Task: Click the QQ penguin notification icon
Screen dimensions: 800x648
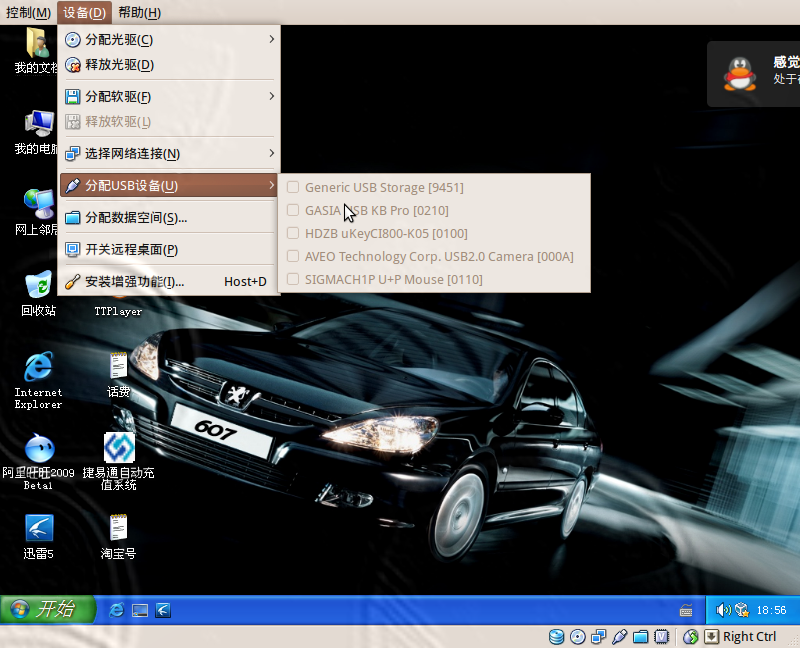Action: click(x=740, y=74)
